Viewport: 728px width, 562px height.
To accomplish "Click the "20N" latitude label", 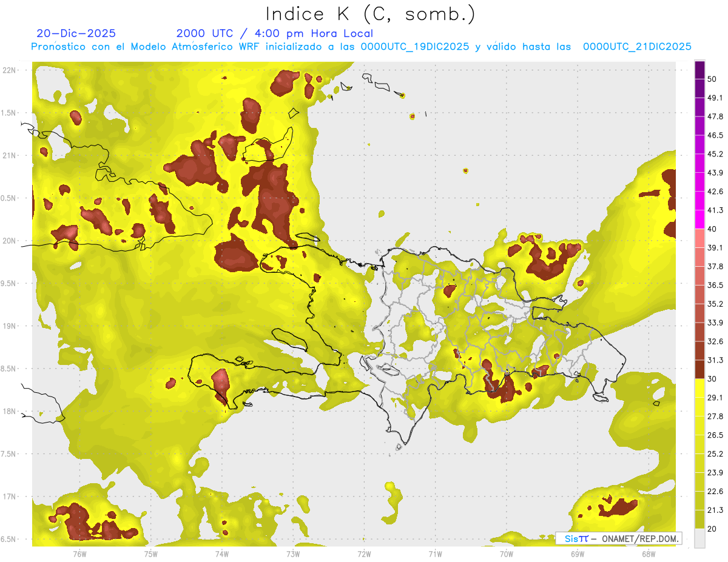I will (10, 241).
